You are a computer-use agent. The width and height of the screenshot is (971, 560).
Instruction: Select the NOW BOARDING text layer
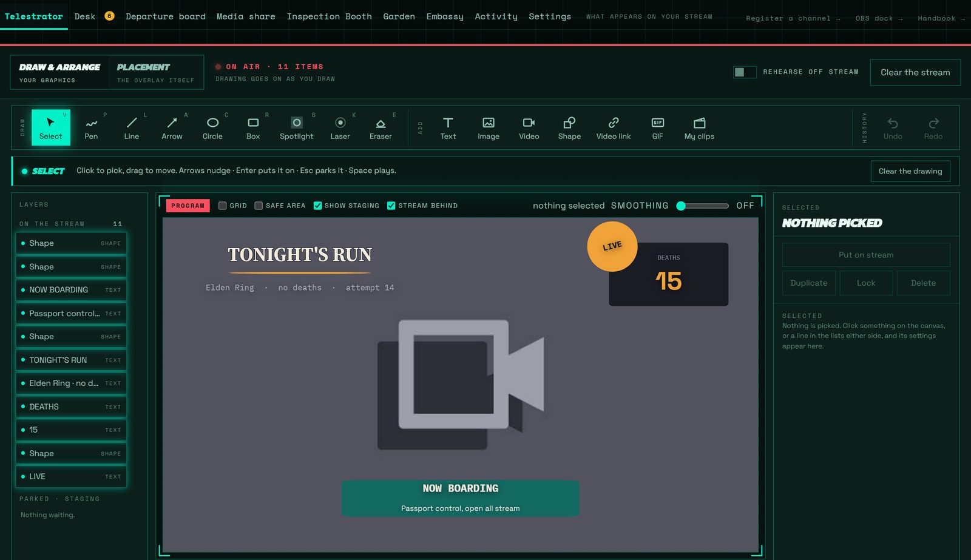pyautogui.click(x=72, y=290)
